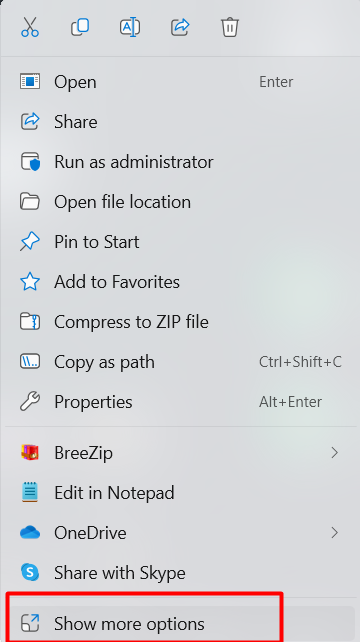Choose Edit in Notepad
360x642 pixels.
click(x=180, y=493)
